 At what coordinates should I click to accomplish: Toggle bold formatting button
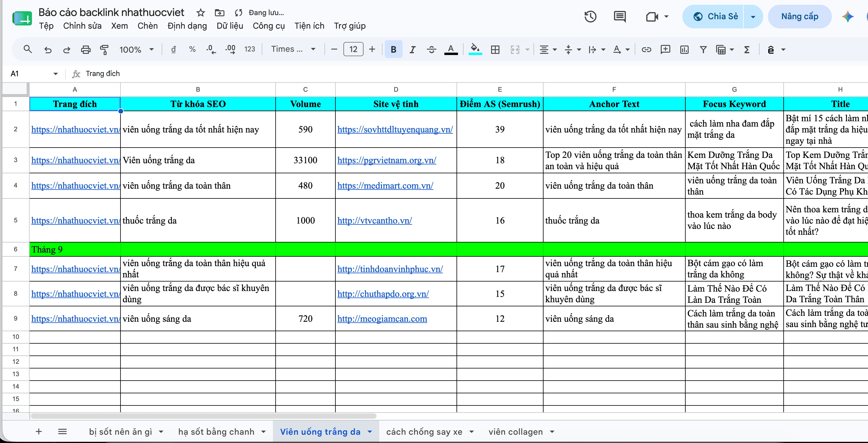click(393, 49)
